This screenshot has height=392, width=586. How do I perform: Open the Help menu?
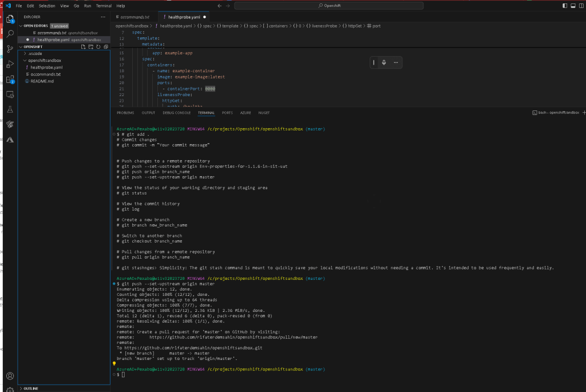(120, 6)
